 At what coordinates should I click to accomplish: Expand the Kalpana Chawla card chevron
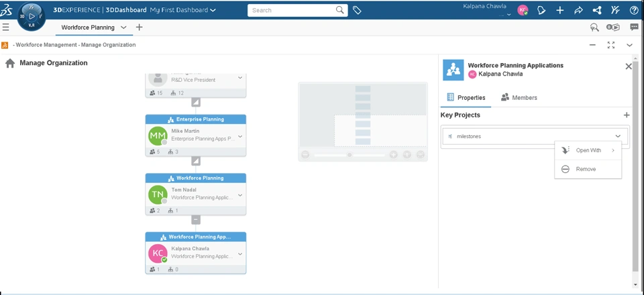240,253
